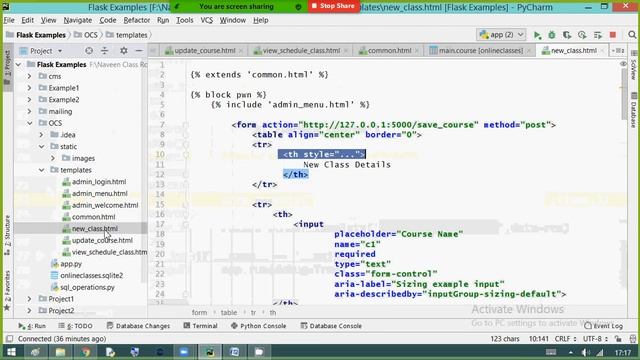Expand the mailing folder
This screenshot has width=640, height=360.
[29, 111]
